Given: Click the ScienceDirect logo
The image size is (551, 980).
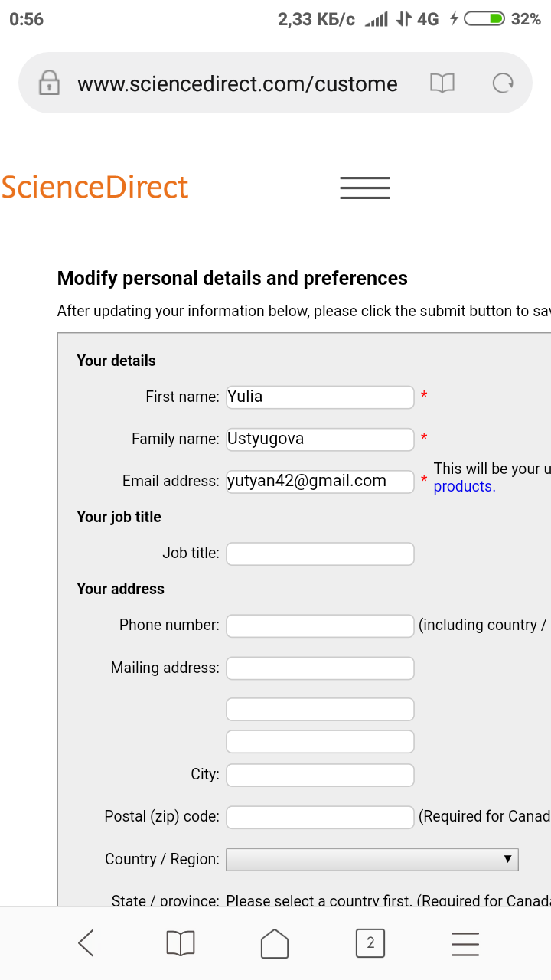Looking at the screenshot, I should 95,188.
